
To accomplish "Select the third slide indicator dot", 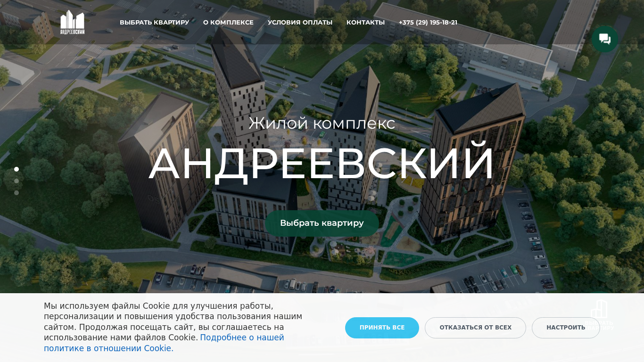I will [17, 193].
